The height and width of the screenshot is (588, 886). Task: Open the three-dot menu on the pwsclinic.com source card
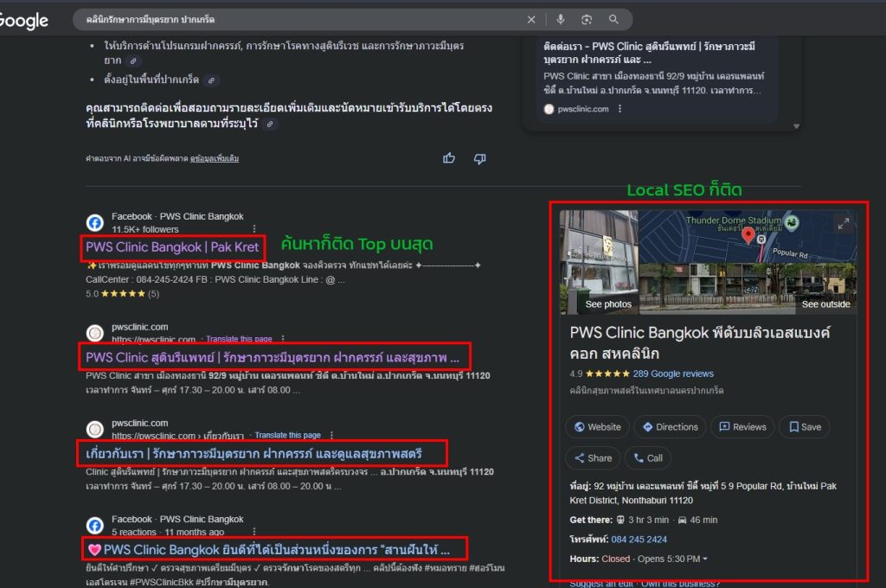pos(620,108)
